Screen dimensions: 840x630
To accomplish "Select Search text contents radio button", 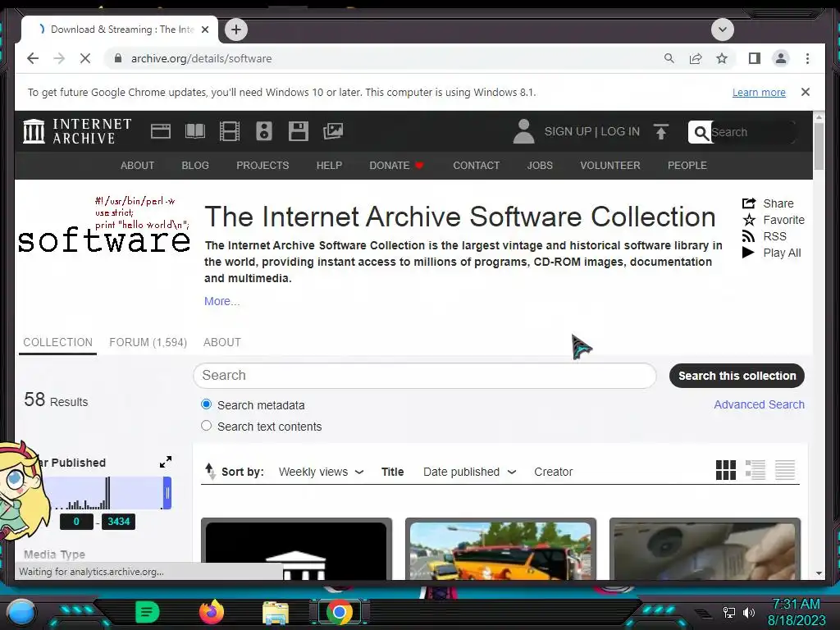I will [206, 426].
